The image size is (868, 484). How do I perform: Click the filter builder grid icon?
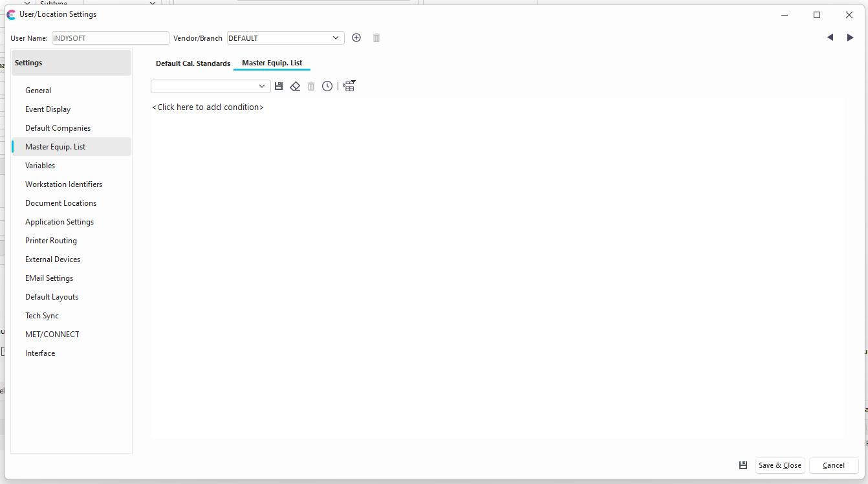click(349, 86)
